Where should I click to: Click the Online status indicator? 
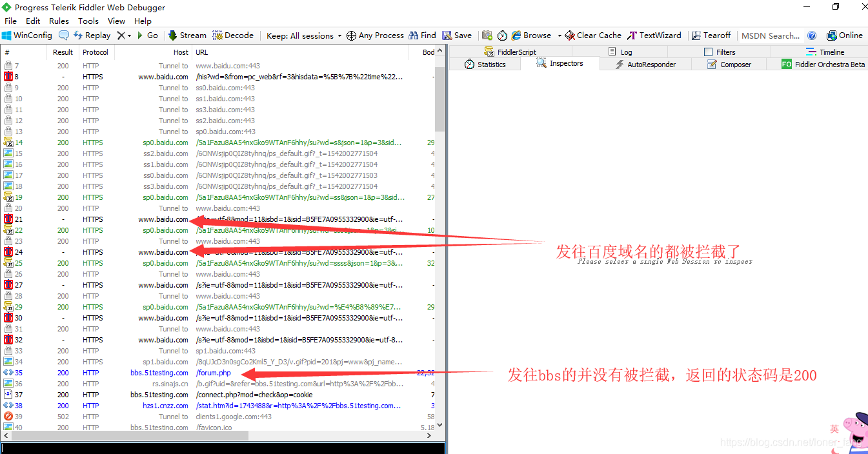(x=844, y=35)
